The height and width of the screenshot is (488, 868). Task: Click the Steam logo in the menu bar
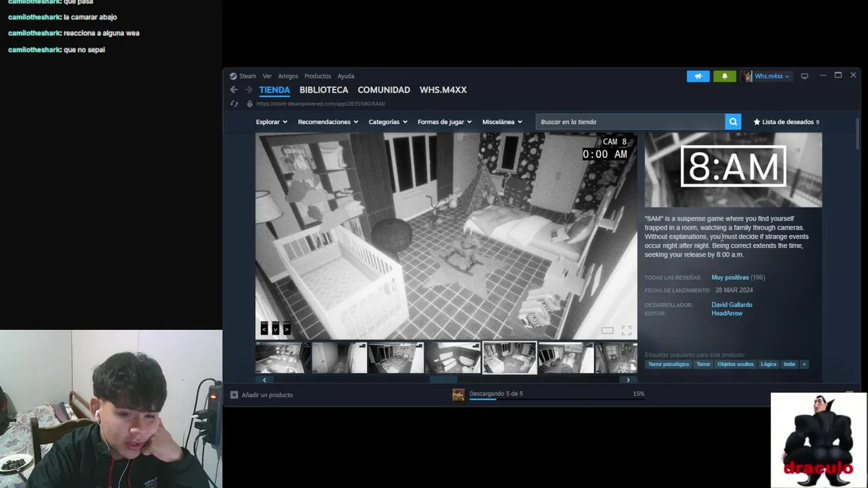[233, 76]
